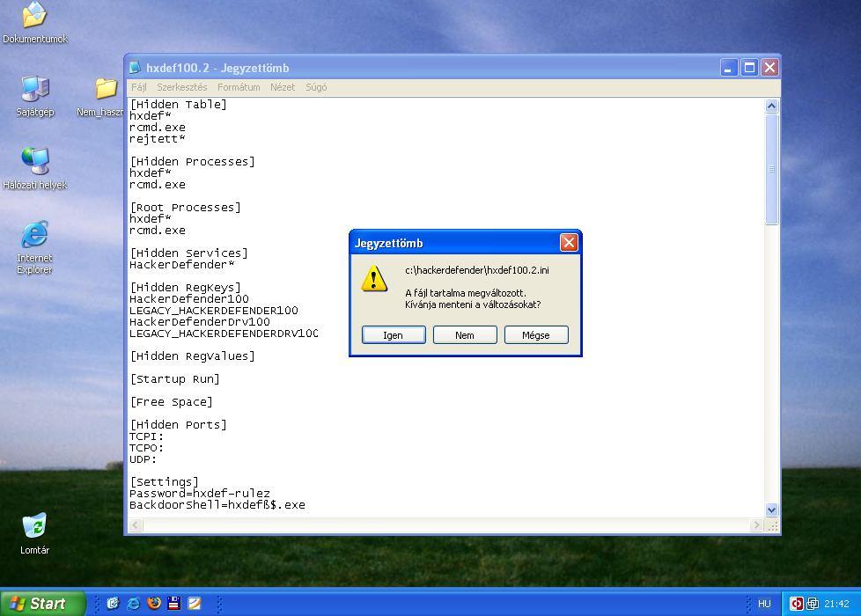Click the HackerDefenderDrv100 line
The width and height of the screenshot is (861, 616).
(199, 322)
